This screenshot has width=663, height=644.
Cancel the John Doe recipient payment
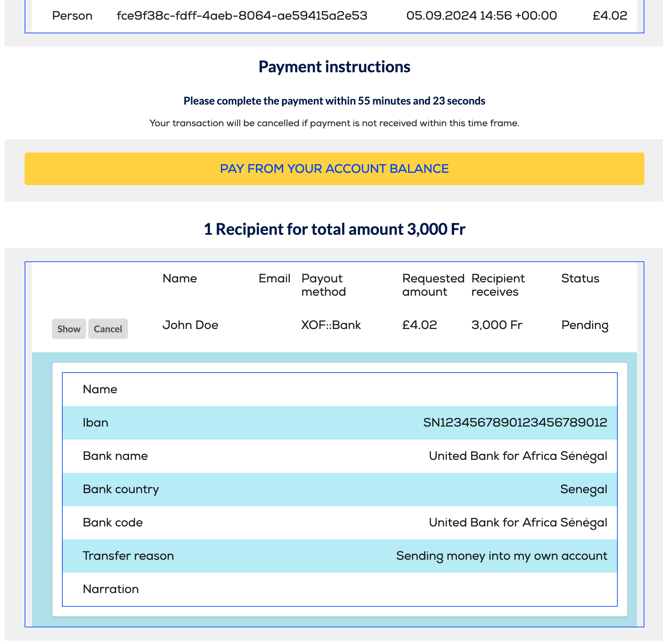pyautogui.click(x=108, y=329)
